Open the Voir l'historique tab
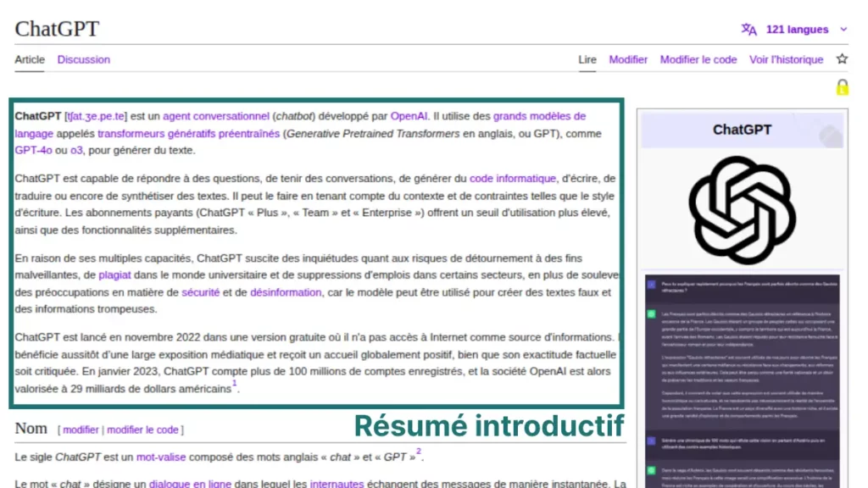 point(786,59)
